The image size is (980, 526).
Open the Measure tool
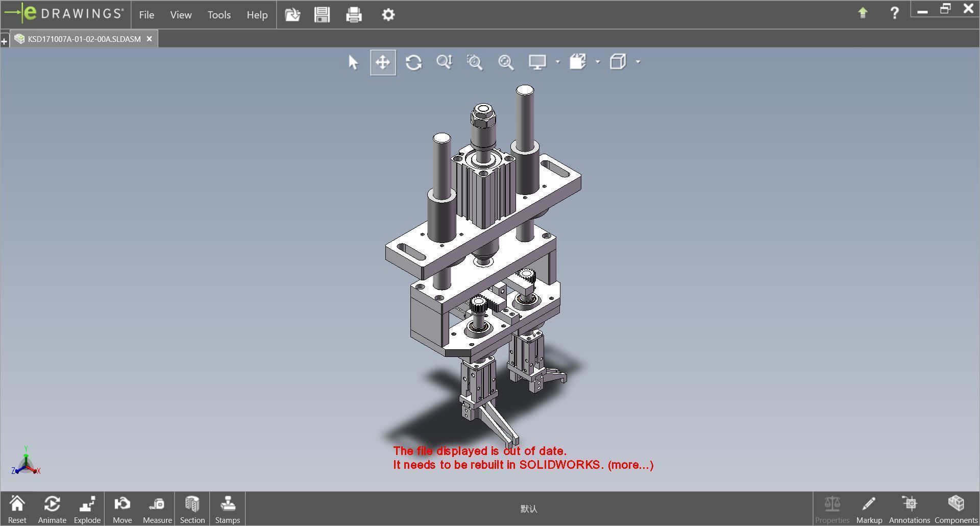[x=157, y=509]
